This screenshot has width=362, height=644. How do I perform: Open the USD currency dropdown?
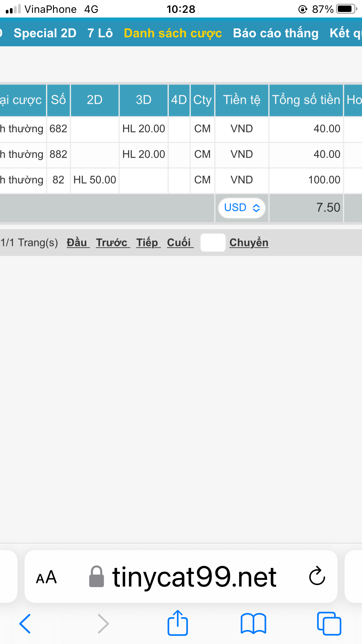(x=242, y=208)
